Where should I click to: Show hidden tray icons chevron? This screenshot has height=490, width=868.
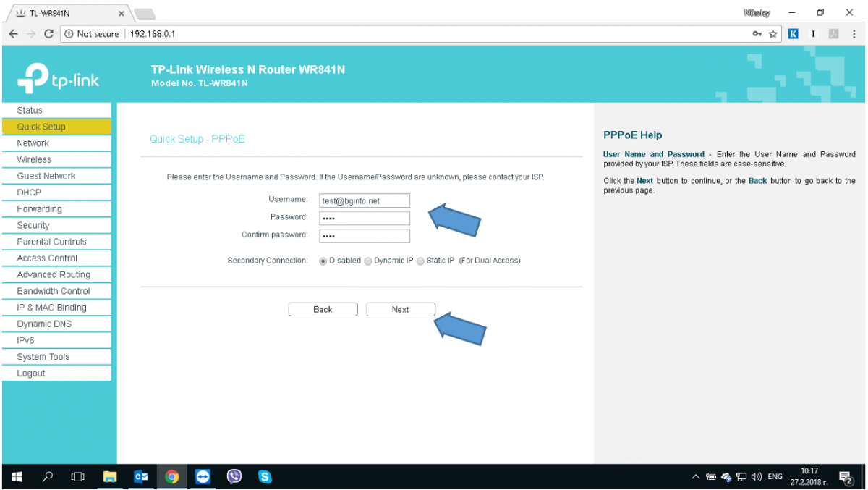click(696, 477)
